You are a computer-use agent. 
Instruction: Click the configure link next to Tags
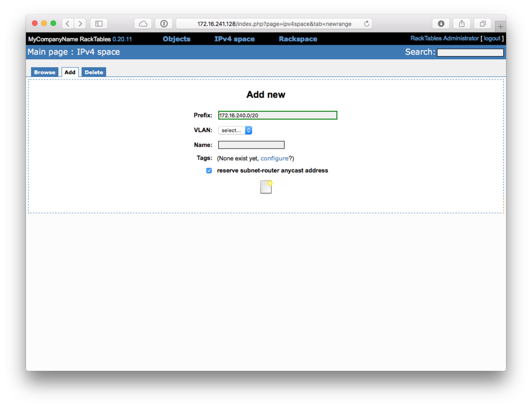(x=275, y=158)
